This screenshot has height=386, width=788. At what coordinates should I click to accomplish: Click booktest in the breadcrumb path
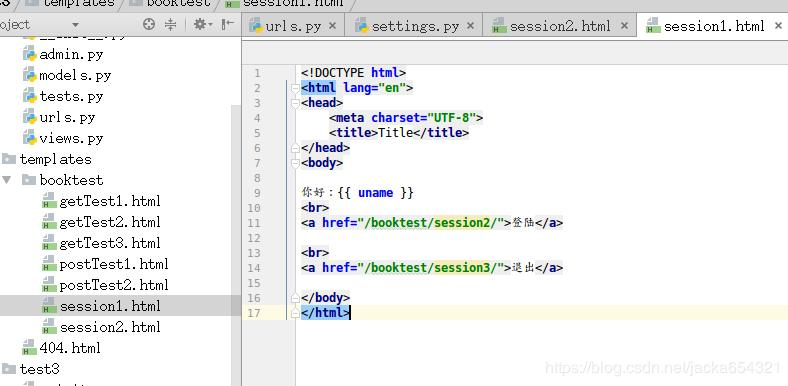point(178,3)
